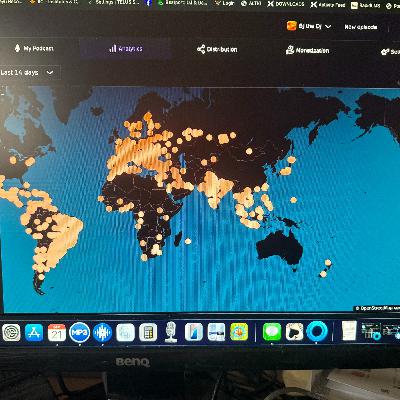Open the blue waveform audio app
Viewport: 400px width, 400px height.
[x=102, y=332]
